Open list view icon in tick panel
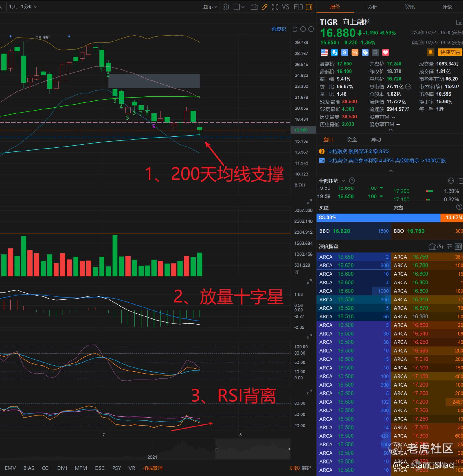The image size is (463, 476). 460,181
